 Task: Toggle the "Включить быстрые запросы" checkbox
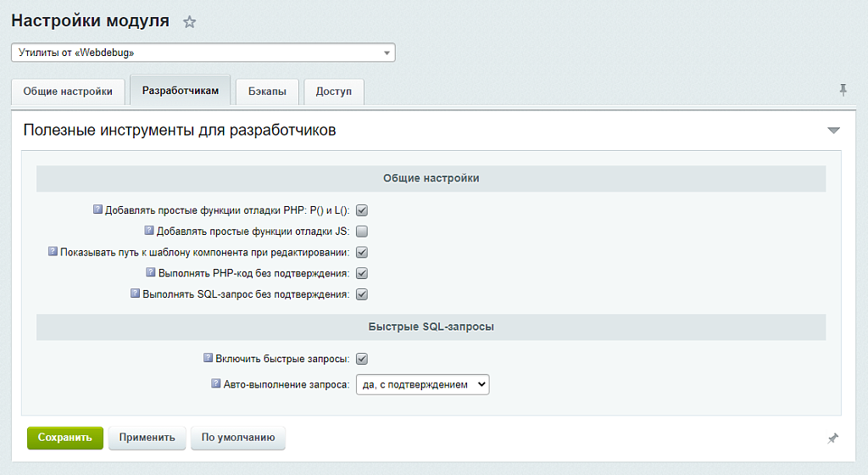coord(362,359)
